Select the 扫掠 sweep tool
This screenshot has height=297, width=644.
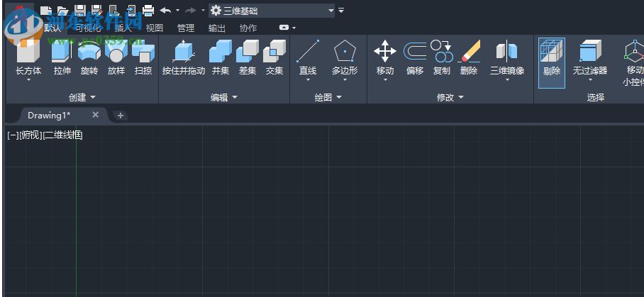(143, 58)
